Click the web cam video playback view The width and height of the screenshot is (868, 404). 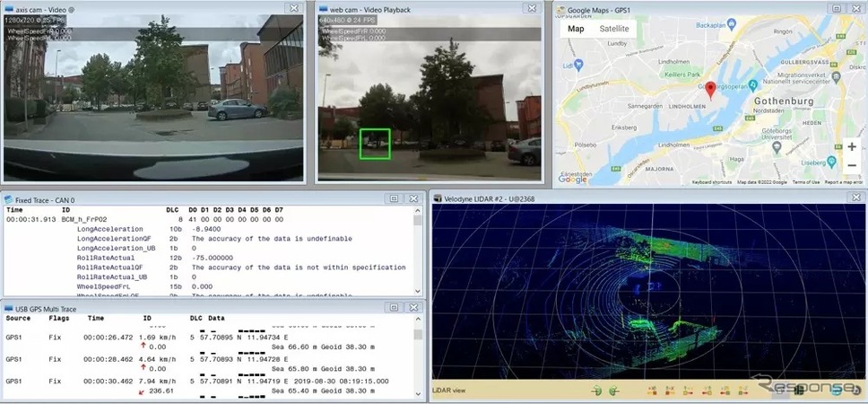point(430,98)
